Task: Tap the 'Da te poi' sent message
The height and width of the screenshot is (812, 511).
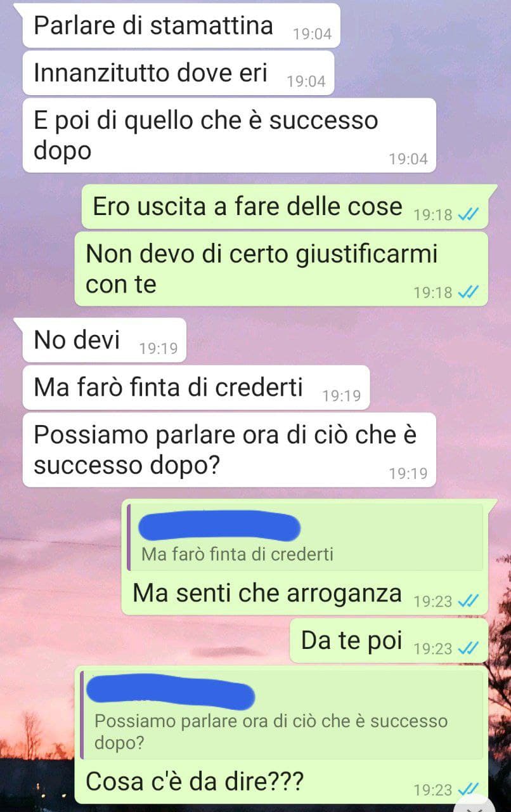Action: coord(389,641)
